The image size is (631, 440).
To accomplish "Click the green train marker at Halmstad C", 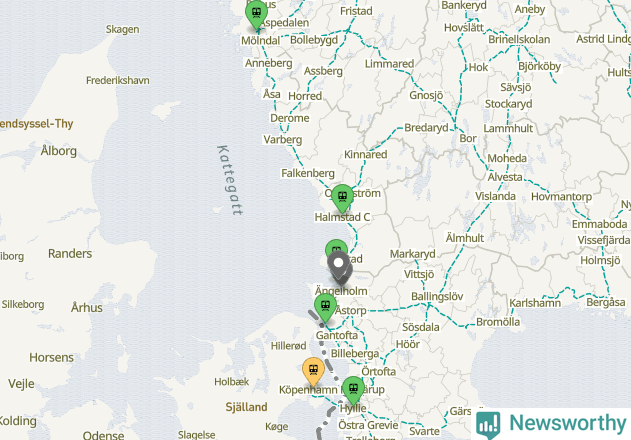I will [342, 197].
